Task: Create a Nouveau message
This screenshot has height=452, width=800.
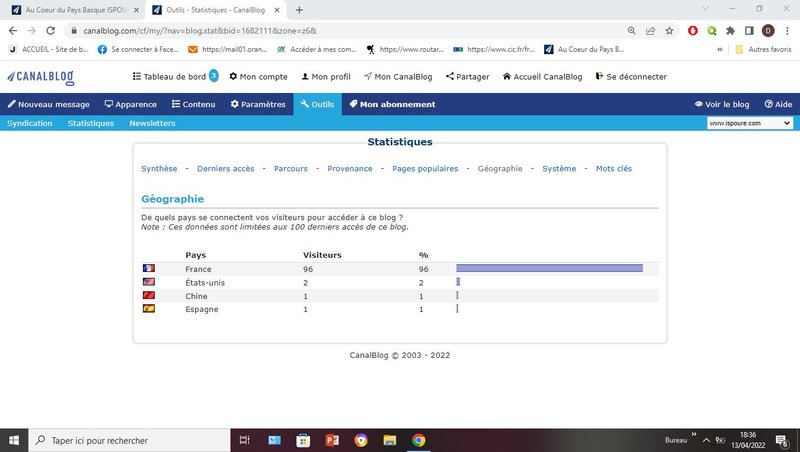Action: click(48, 104)
